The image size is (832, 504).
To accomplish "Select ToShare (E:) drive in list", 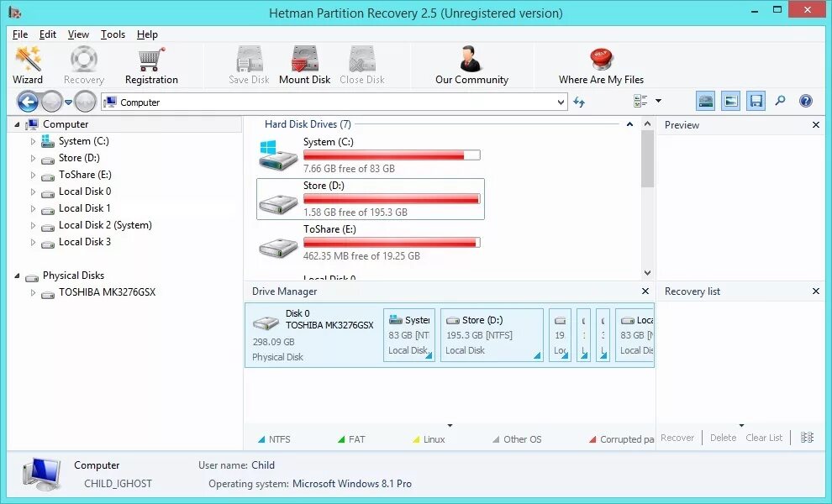I will [370, 243].
